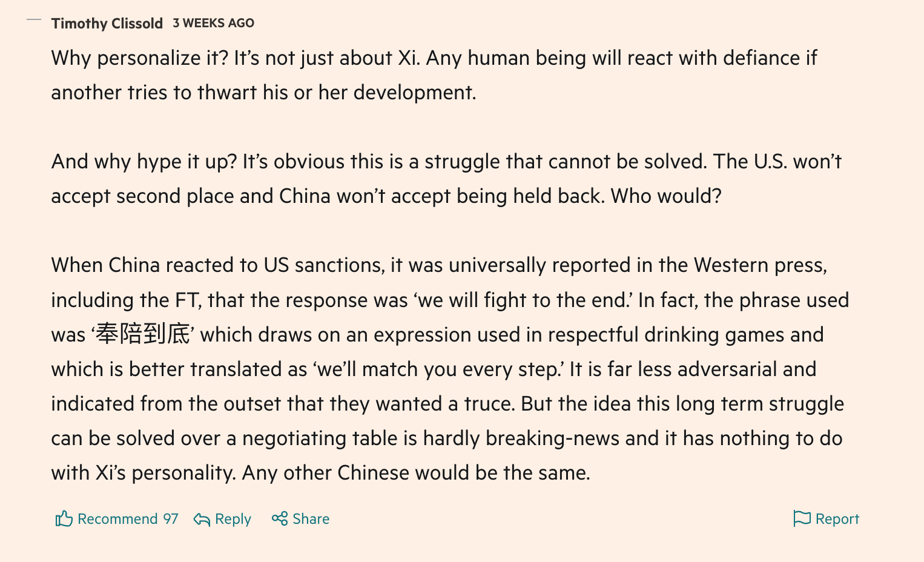Screen dimensions: 924x562
Task: Click the word "breaking-news" in the comment
Action: pyautogui.click(x=552, y=438)
